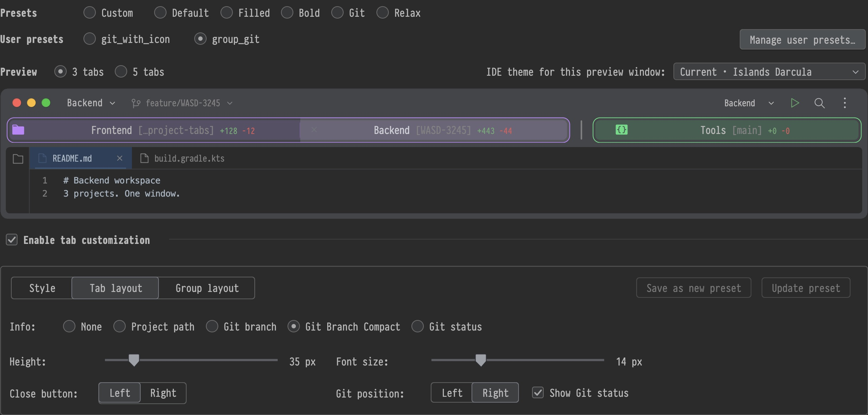868x415 pixels.
Task: Click line 1 '# Backend workspace' in editor
Action: [x=112, y=180]
